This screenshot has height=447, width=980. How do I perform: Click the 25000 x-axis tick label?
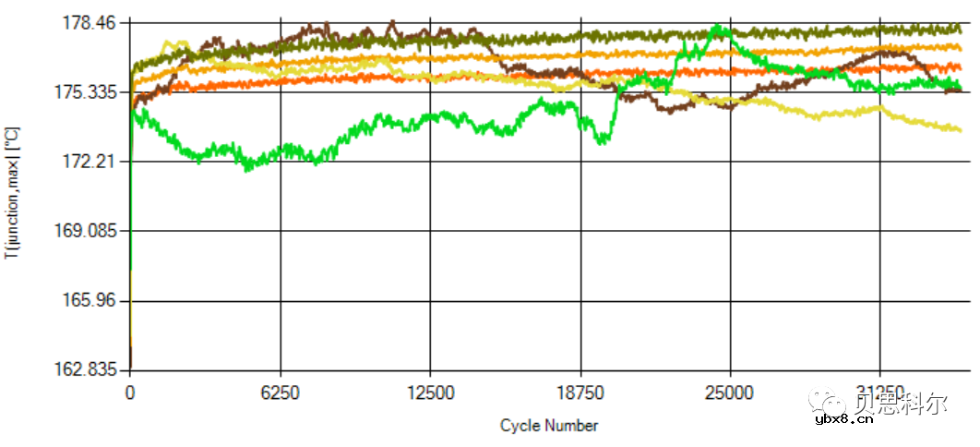730,391
